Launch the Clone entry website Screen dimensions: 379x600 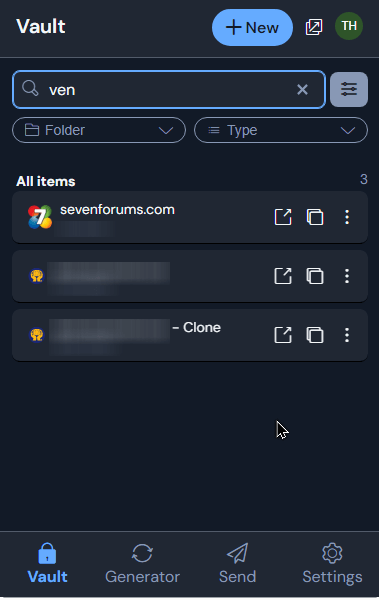(x=283, y=335)
